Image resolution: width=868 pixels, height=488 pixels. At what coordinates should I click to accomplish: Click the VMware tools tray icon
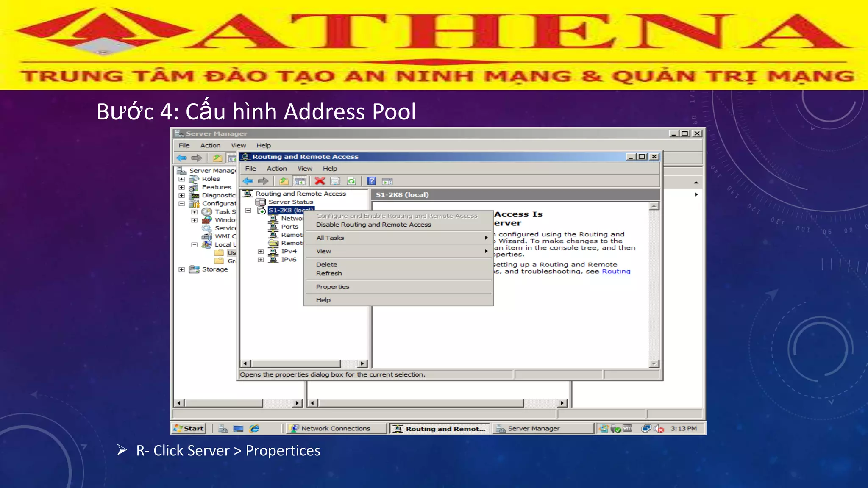(x=627, y=428)
